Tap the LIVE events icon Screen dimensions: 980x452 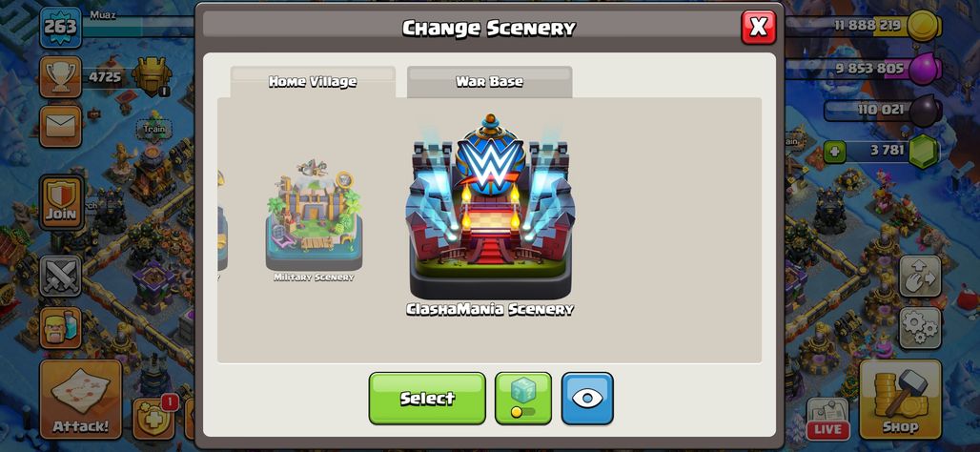click(828, 419)
